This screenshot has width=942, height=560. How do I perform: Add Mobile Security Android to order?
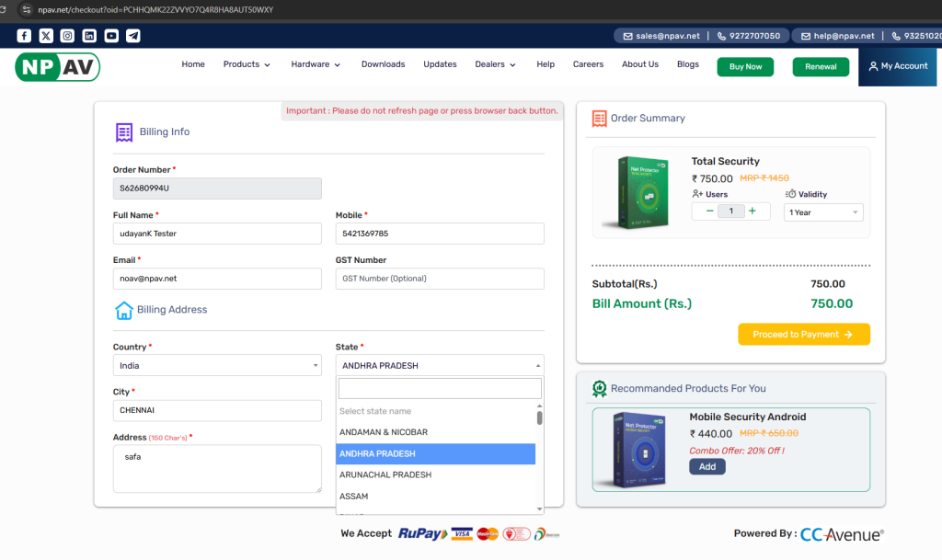(x=706, y=467)
